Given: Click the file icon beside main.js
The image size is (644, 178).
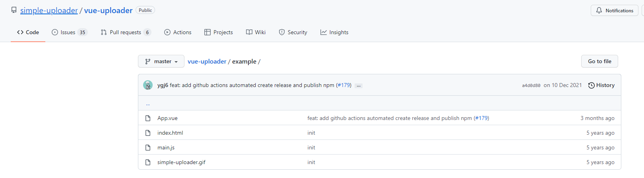Looking at the screenshot, I should (148, 148).
